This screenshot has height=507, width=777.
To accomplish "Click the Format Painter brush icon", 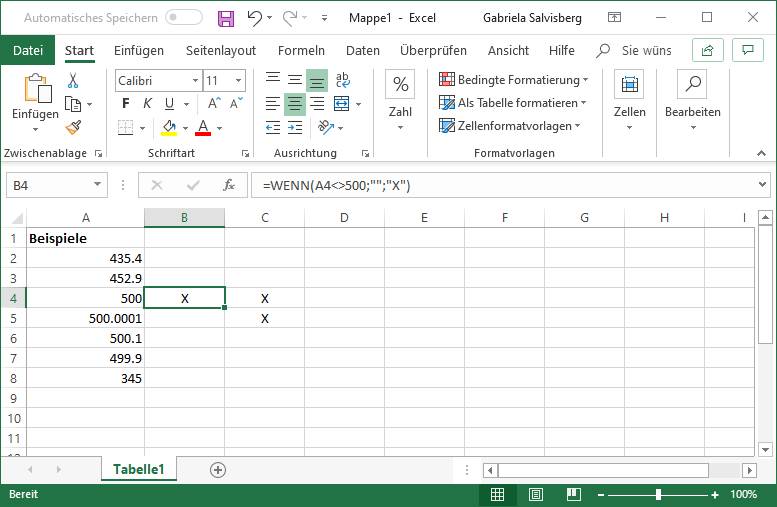I will [73, 127].
